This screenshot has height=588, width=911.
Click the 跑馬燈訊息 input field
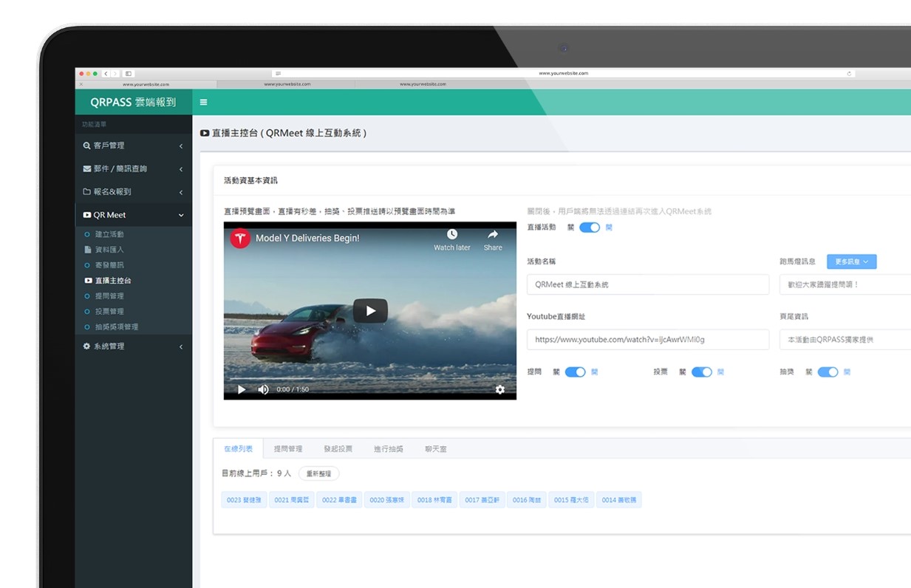(x=845, y=284)
